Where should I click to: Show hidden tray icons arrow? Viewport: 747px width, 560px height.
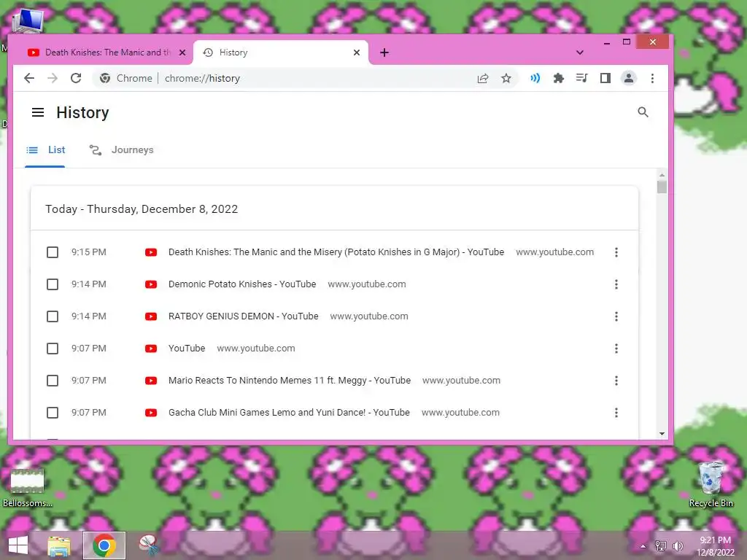click(643, 546)
